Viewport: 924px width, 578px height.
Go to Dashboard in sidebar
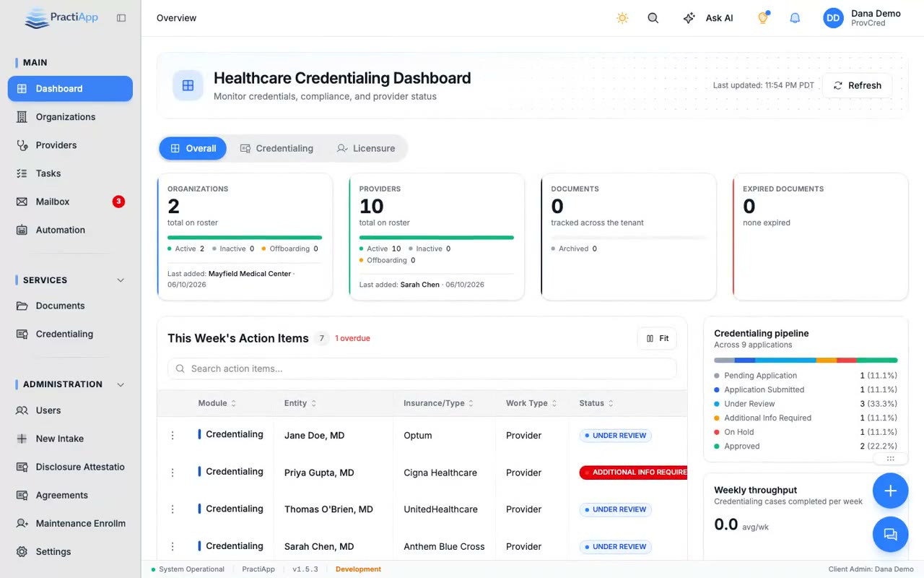(70, 88)
